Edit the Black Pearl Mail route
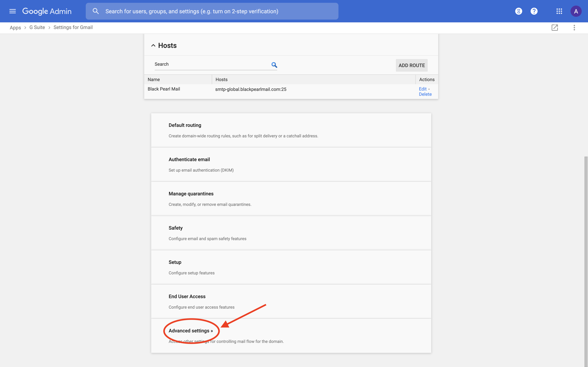The image size is (588, 367). (422, 89)
